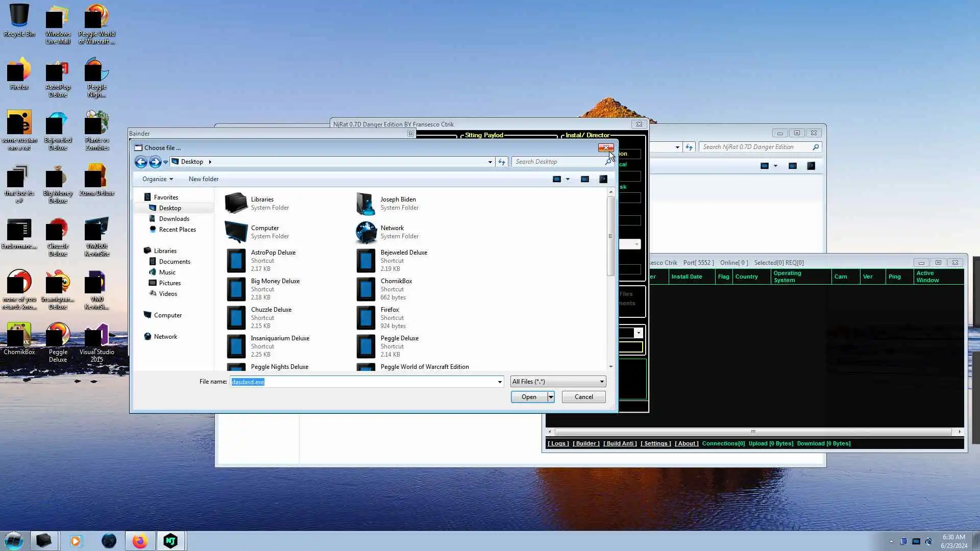Screen dimensions: 980x551
Task: Click the change view icon in file dialog
Action: (557, 179)
